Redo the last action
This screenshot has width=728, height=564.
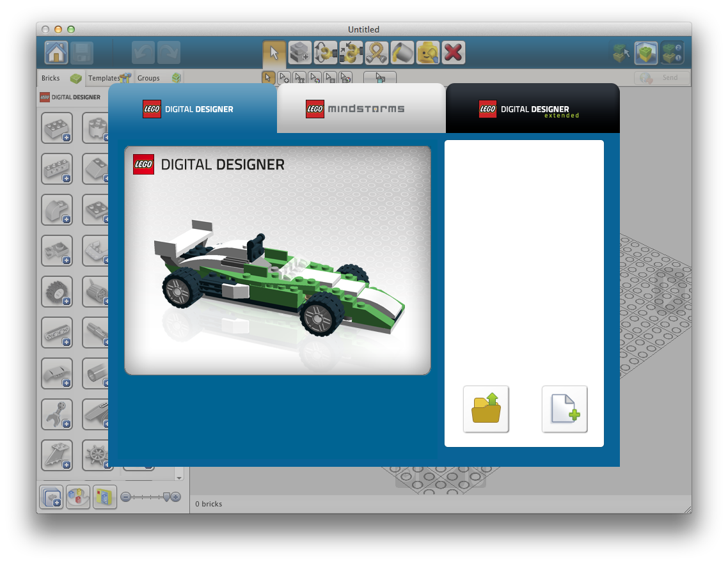tap(168, 52)
